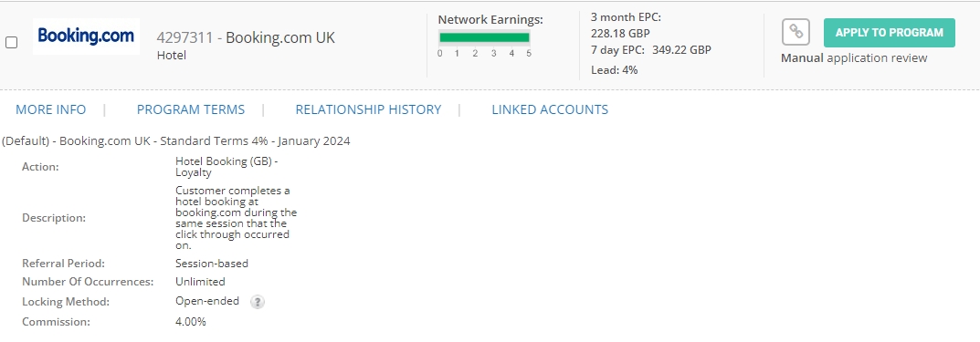
Task: Open the More Info tab
Action: click(50, 109)
